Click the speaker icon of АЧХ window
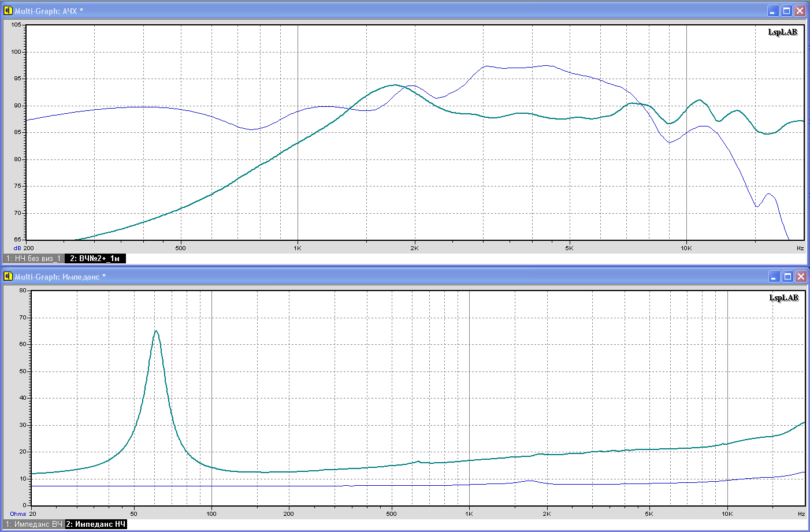This screenshot has width=810, height=532. 8,11
